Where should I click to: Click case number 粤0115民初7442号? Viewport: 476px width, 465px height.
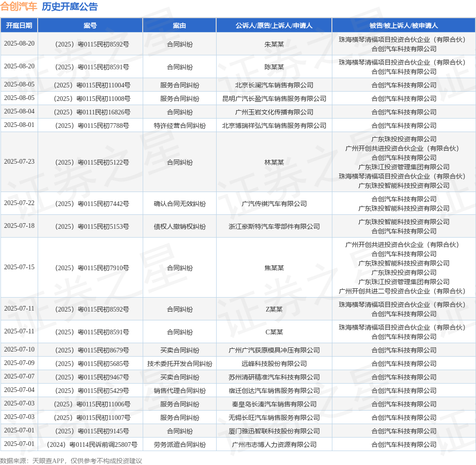click(x=92, y=204)
